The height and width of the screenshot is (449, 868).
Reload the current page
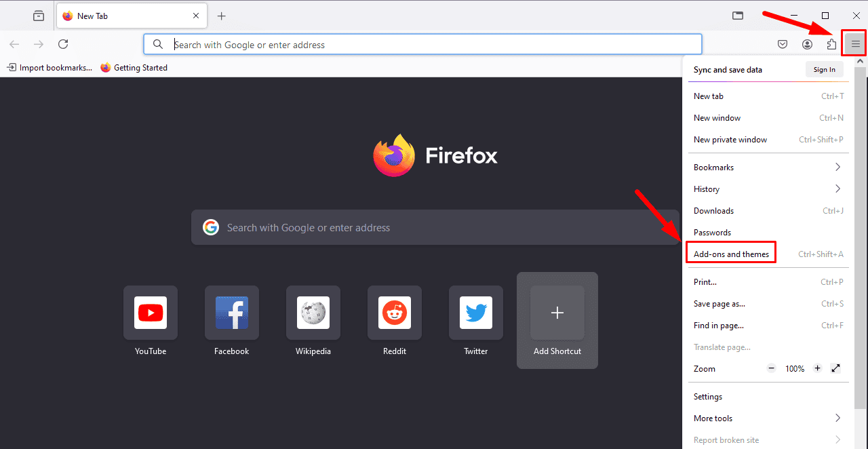63,44
